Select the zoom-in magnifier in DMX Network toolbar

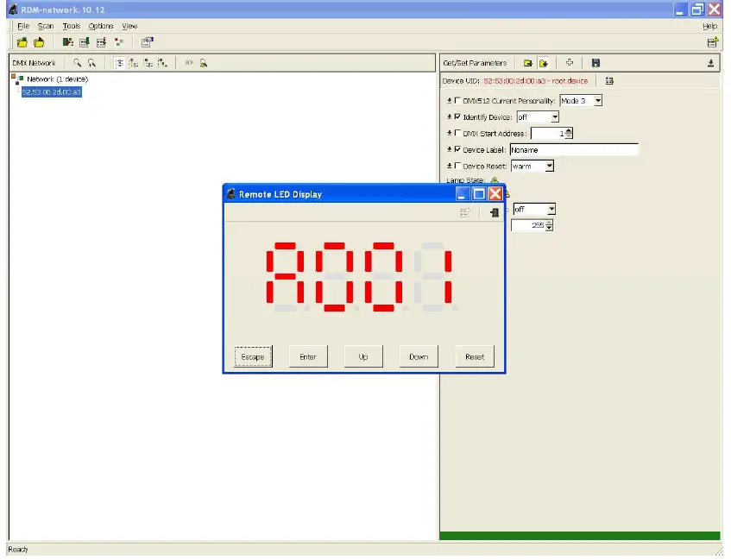pyautogui.click(x=78, y=63)
